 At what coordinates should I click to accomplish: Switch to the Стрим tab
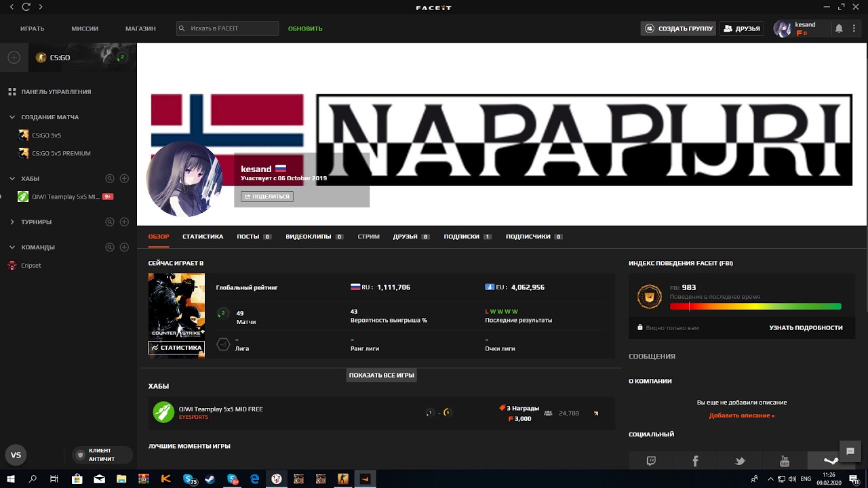(x=368, y=237)
